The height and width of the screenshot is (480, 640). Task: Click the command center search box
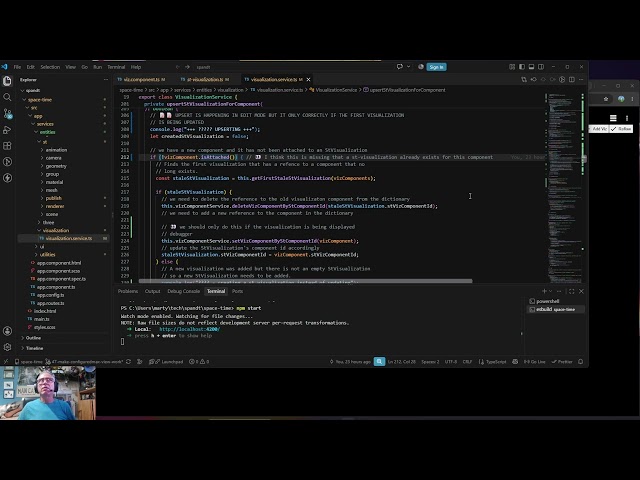284,67
